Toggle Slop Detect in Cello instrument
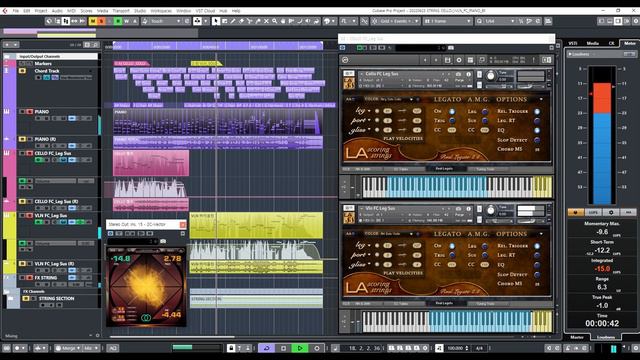This screenshot has height=360, width=640. [x=537, y=140]
